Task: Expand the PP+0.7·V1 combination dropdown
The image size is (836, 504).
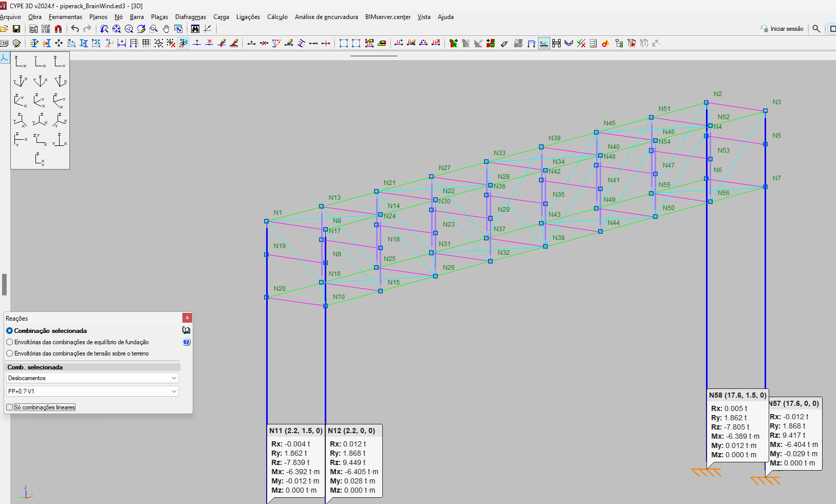Action: pos(92,391)
